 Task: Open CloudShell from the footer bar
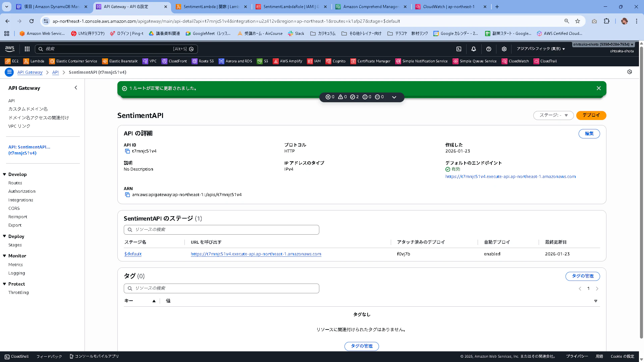click(16, 357)
